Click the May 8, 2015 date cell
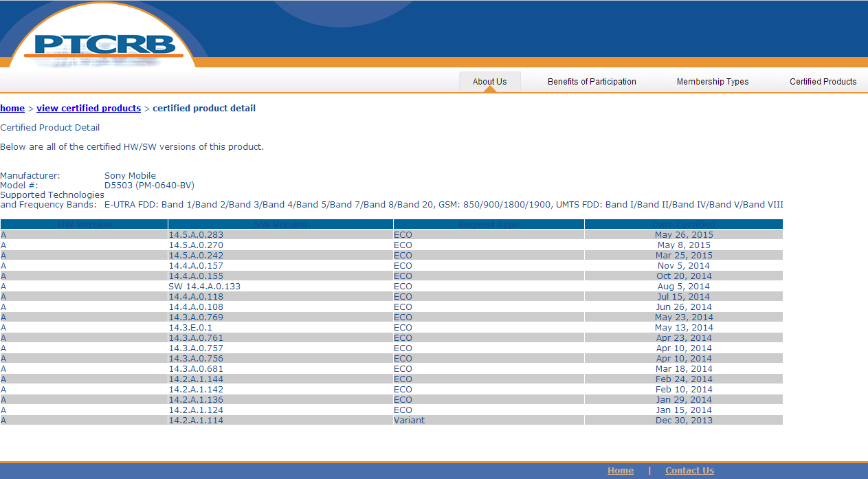Viewport: 868px width, 479px height. (x=684, y=245)
